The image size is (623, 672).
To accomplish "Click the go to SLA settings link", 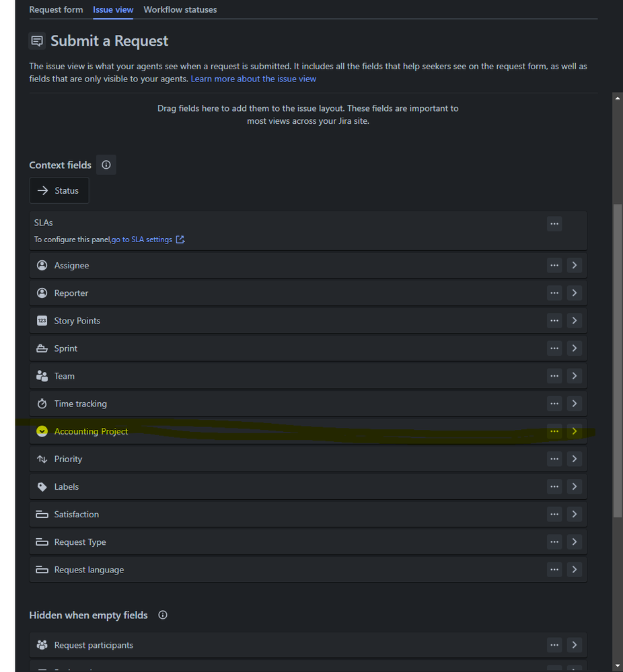I will 141,239.
